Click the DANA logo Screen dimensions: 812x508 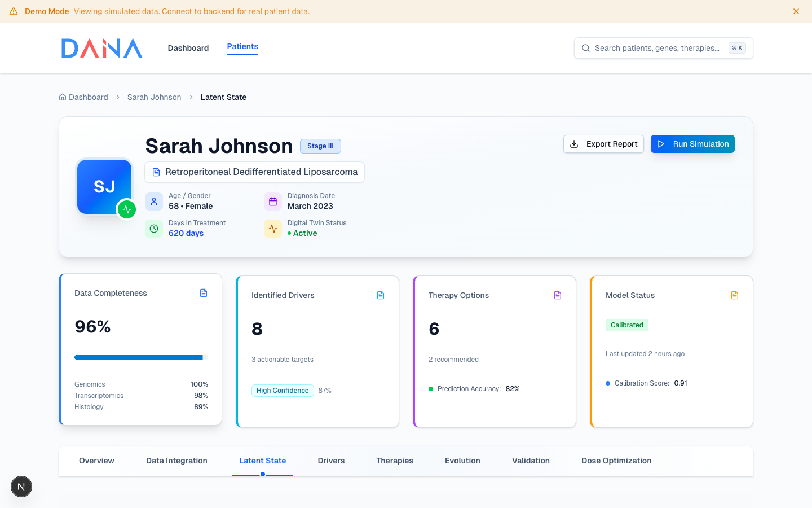point(101,49)
